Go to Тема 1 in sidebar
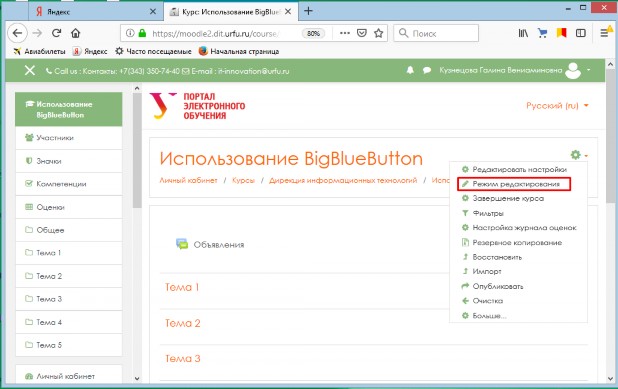 (69, 253)
